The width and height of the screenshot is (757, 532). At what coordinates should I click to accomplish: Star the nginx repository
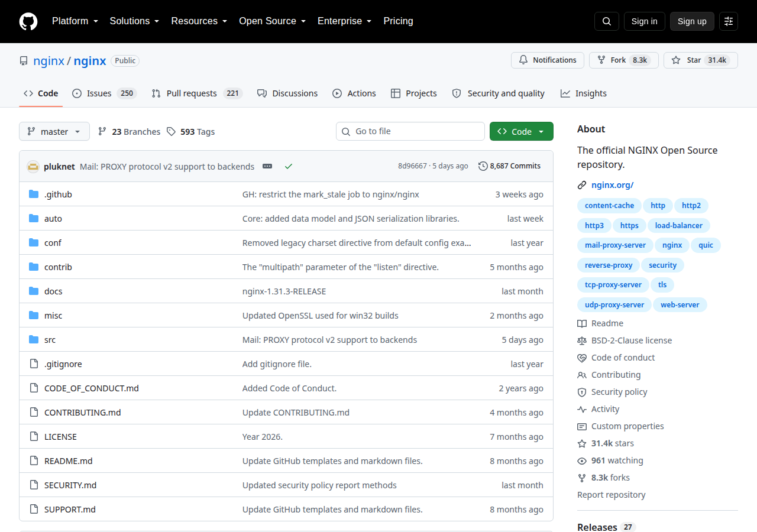pos(701,60)
